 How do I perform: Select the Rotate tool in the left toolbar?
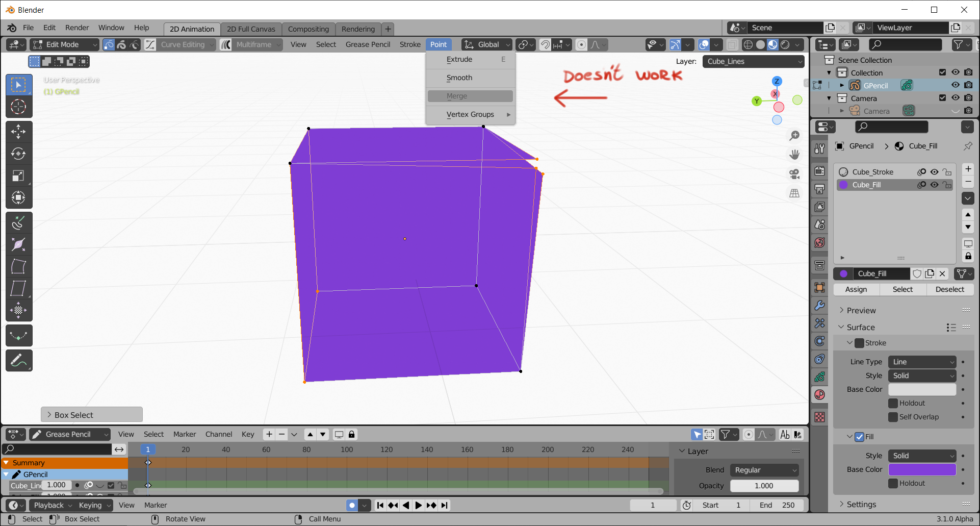pos(18,154)
